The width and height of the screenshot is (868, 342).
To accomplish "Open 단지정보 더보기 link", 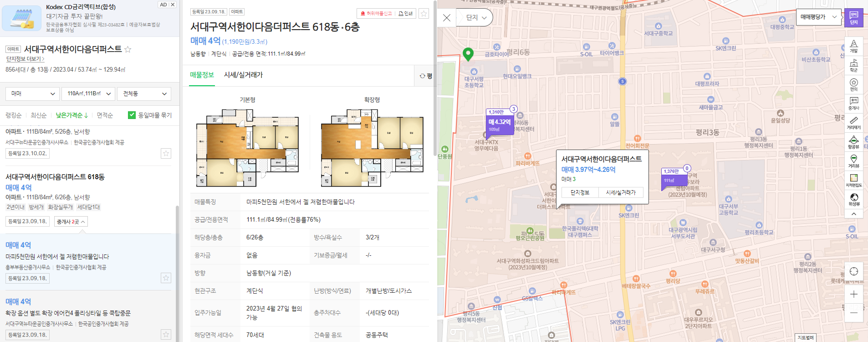I will [25, 59].
